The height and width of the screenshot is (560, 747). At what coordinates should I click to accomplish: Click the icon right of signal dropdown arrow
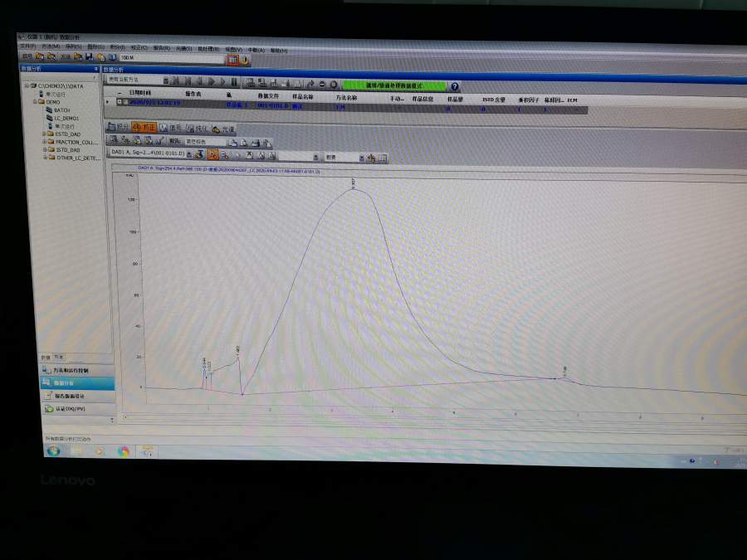[x=199, y=153]
